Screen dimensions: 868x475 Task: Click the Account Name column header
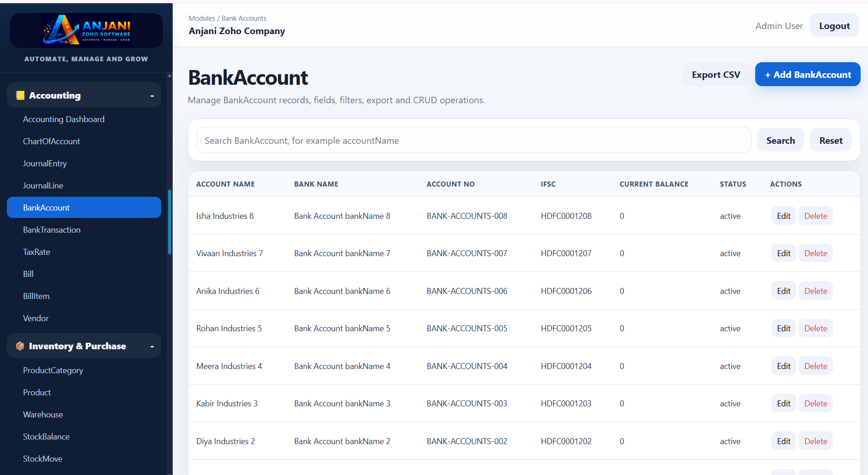point(225,184)
